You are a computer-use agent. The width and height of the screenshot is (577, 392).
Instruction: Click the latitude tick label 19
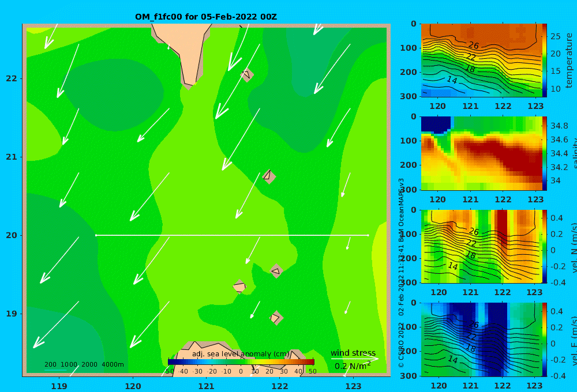tap(12, 314)
